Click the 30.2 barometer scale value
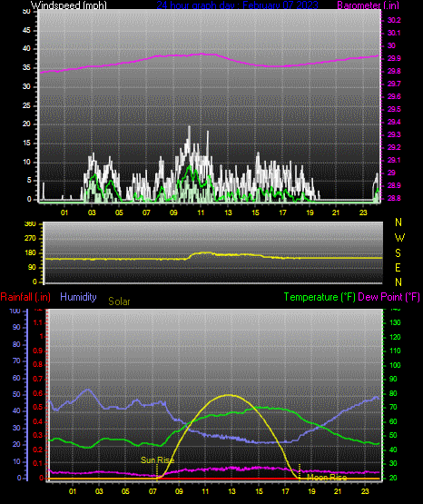Screen dimensions: 423x504 (394, 20)
